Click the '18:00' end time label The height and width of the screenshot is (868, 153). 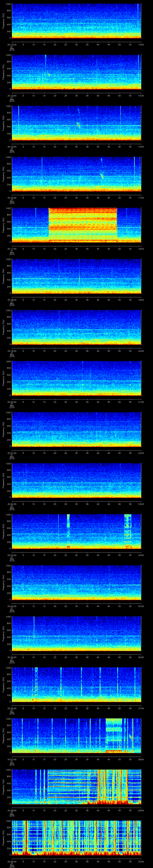tap(141, 249)
